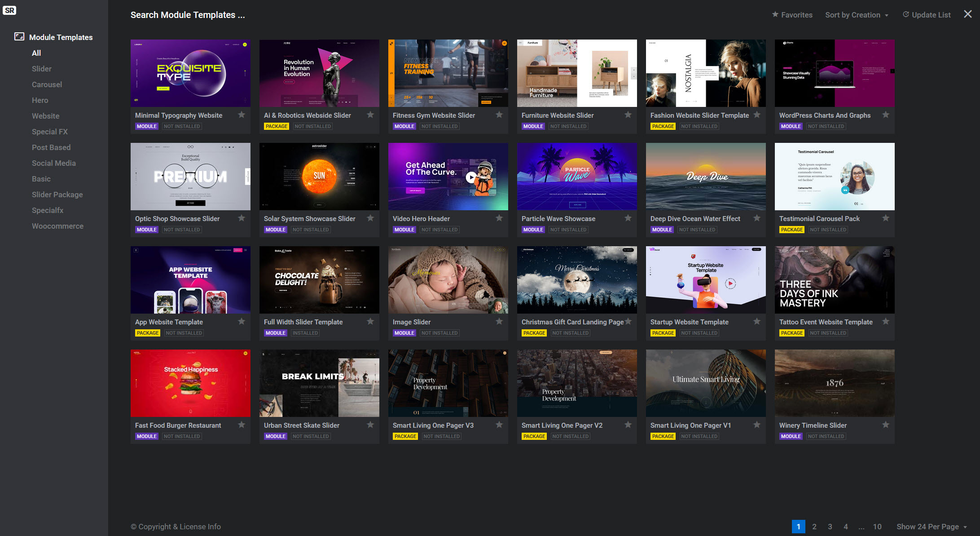Open the Sort by Creation dropdown

tap(857, 15)
